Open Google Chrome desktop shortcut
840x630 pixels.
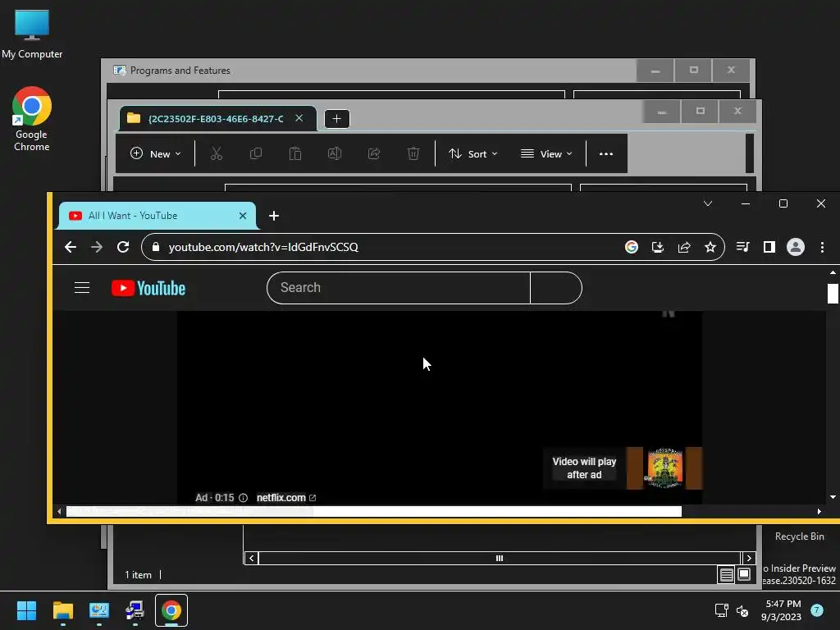coord(32,119)
